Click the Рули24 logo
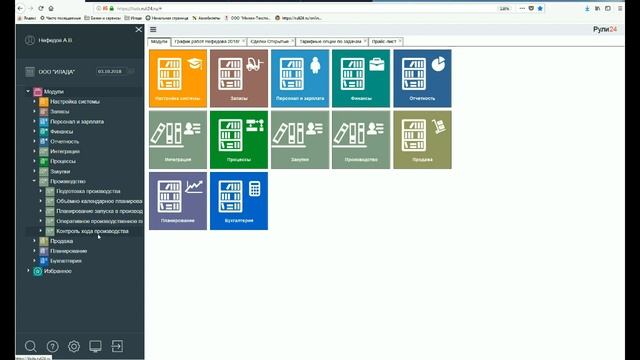 pos(605,29)
